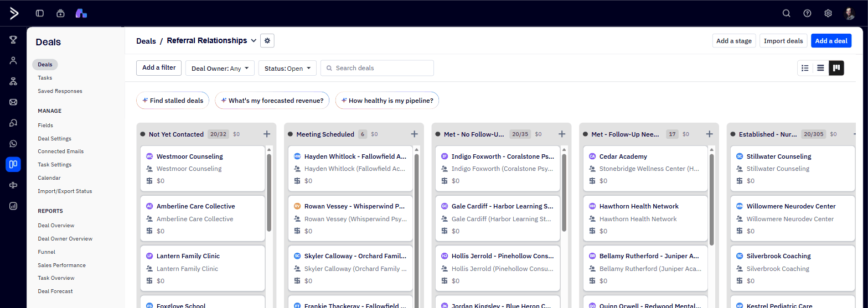Open Calendar under Manage
The height and width of the screenshot is (308, 868).
click(49, 178)
